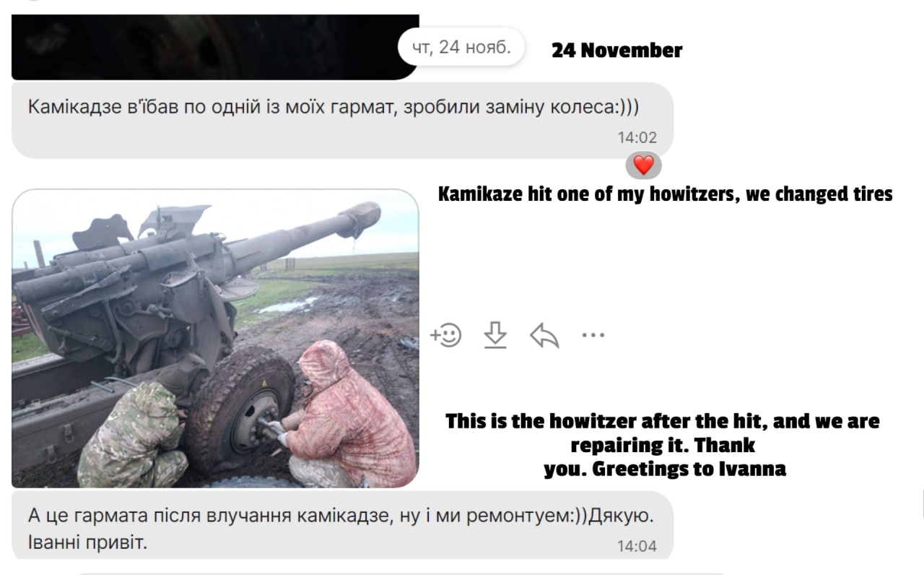Open the howitzer repair photo
Screen dimensions: 924x575
[215, 338]
